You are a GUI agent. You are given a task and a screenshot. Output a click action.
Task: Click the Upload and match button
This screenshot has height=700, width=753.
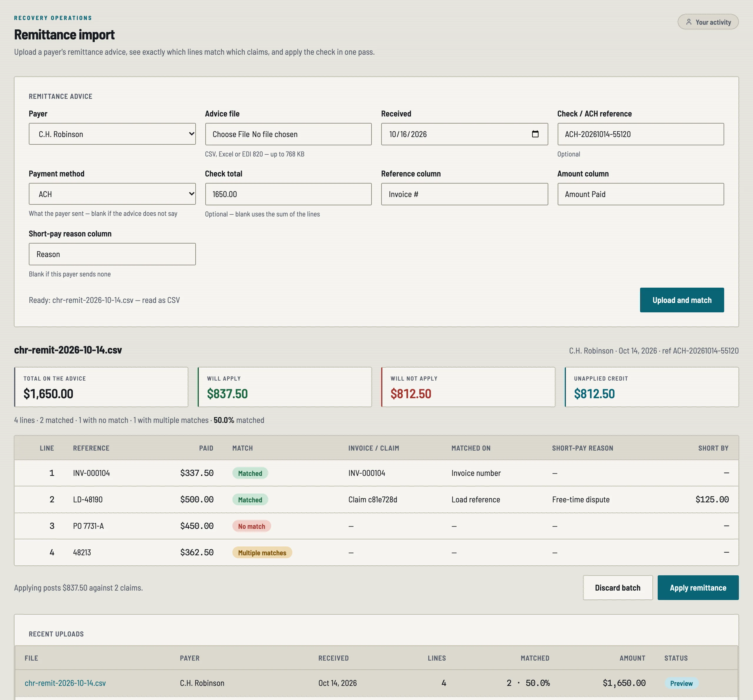(x=682, y=300)
